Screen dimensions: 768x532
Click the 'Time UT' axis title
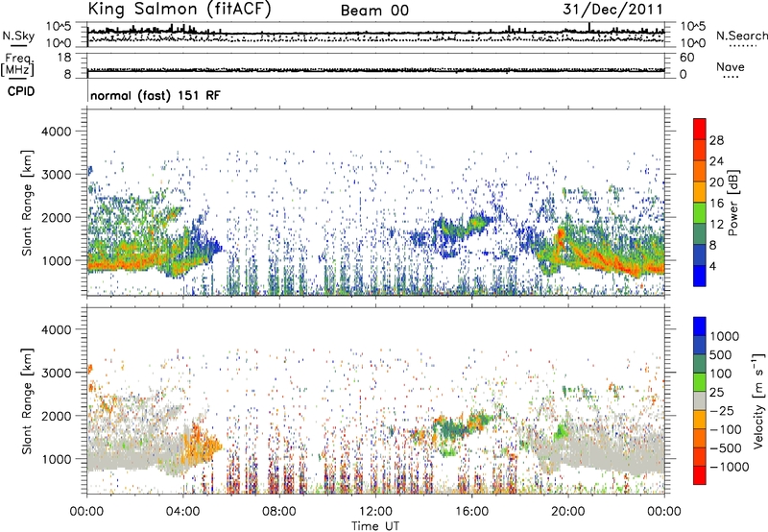pyautogui.click(x=375, y=525)
